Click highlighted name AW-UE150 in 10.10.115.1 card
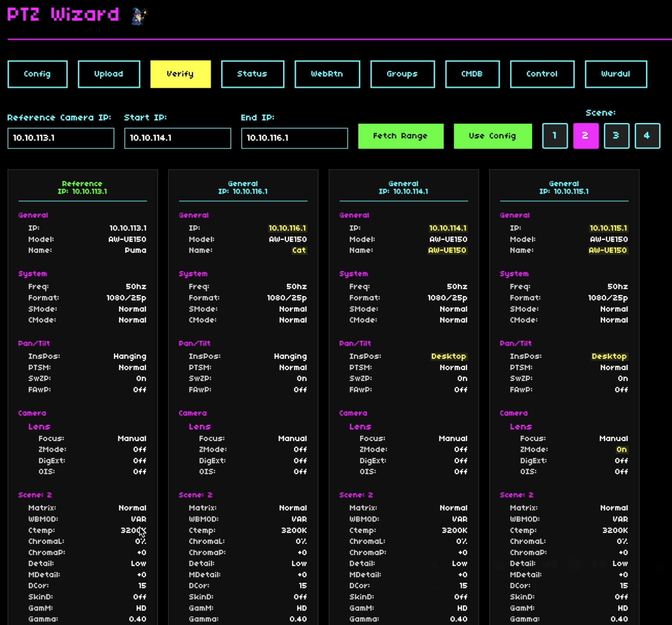Viewport: 672px width, 625px height. [608, 250]
